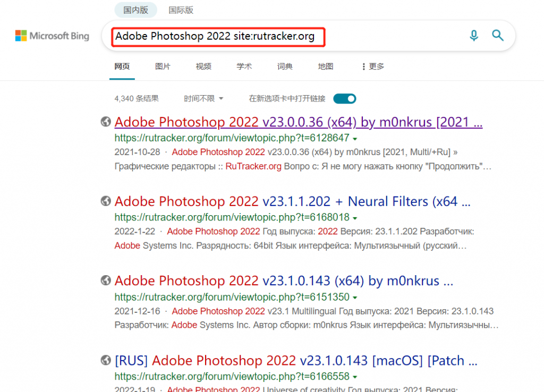Click globe icon beside v23.1.0.143 (x64) result
Viewport: 544px width, 392px height.
point(106,280)
